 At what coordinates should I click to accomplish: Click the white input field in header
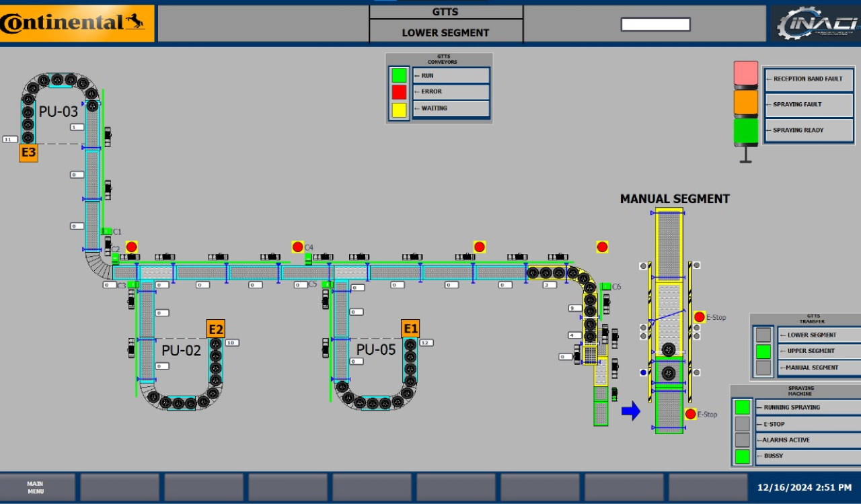click(655, 24)
